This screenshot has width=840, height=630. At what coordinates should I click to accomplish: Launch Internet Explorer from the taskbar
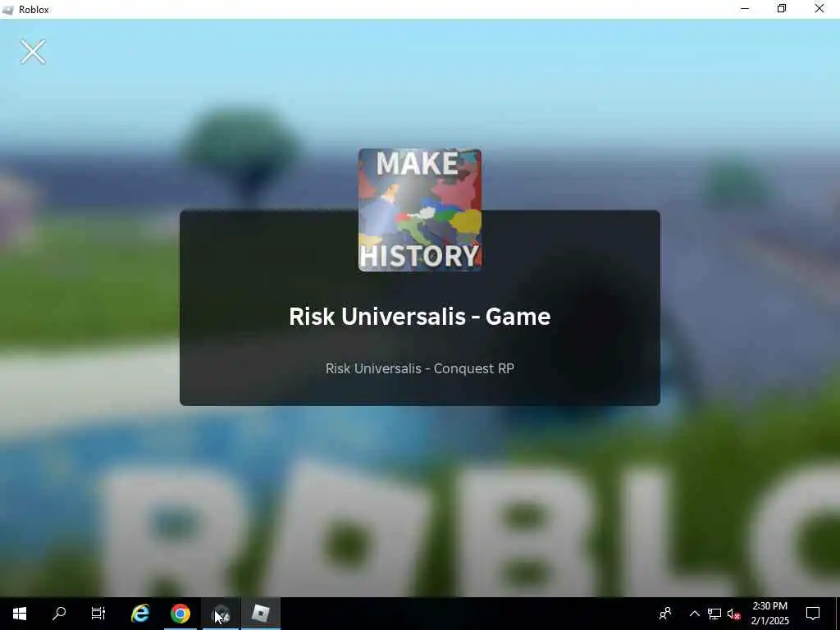(139, 614)
